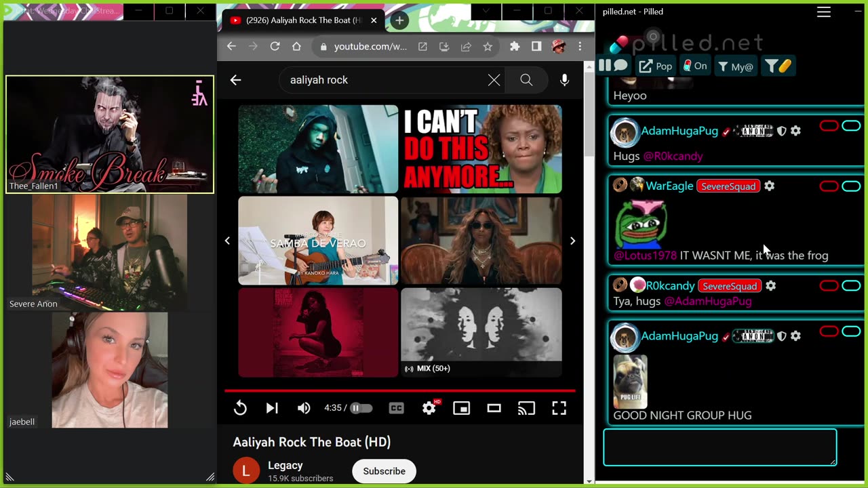The image size is (868, 488).
Task: Install the YouTube app from address bar
Action: pos(444,47)
